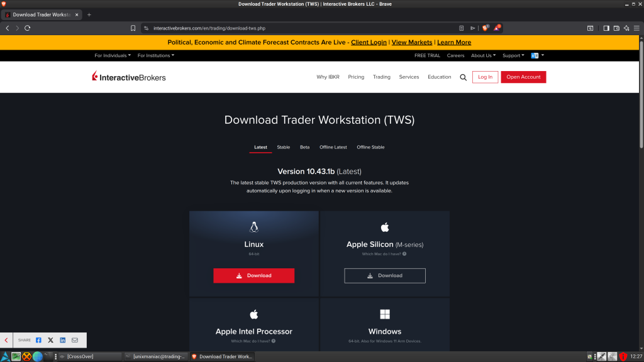Click the Linux Download button
Image resolution: width=644 pixels, height=362 pixels.
coord(253,275)
